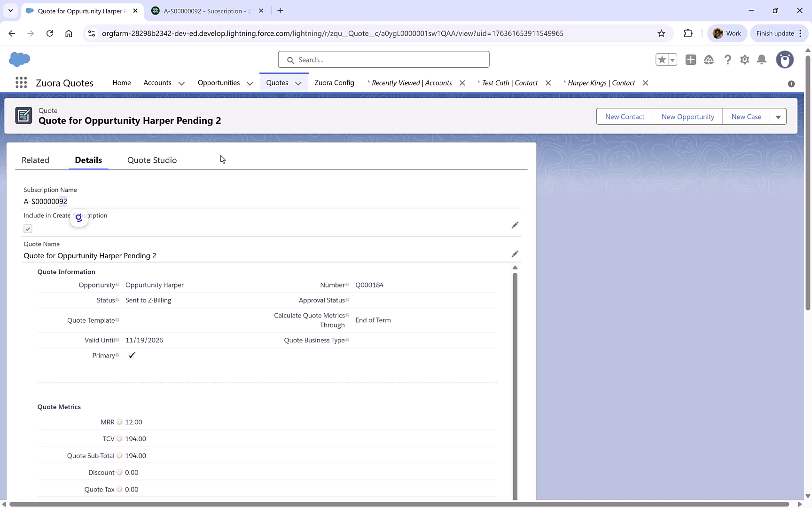This screenshot has width=812, height=508.
Task: Edit the Quote Name with the pencil icon
Action: (515, 254)
